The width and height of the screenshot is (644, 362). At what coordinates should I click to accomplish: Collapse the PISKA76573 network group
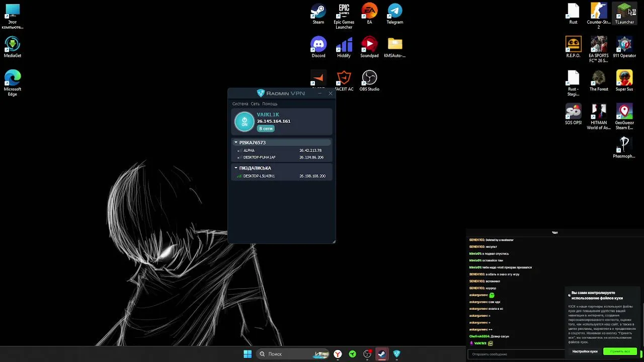pyautogui.click(x=236, y=142)
